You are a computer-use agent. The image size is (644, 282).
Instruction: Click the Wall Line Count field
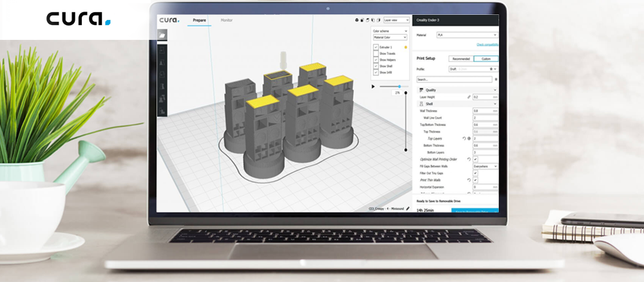point(486,118)
